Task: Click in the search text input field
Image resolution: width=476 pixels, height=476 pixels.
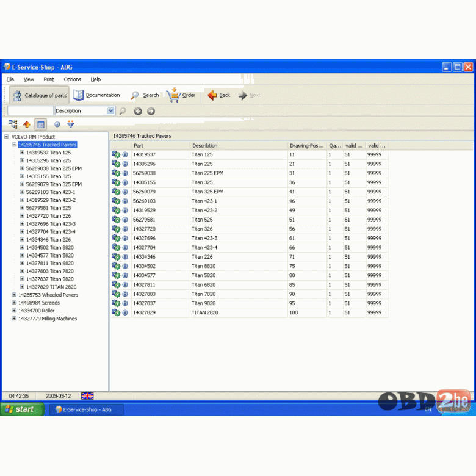Action: (31, 111)
